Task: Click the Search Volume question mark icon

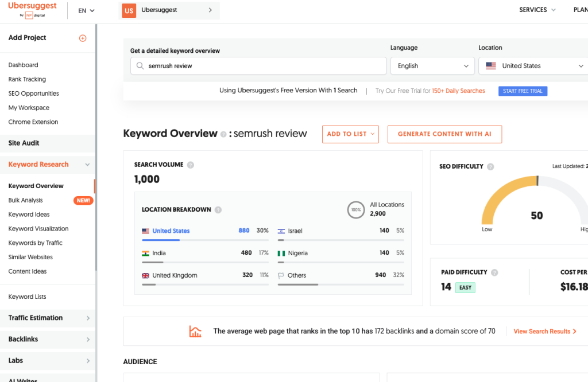Action: coord(189,165)
